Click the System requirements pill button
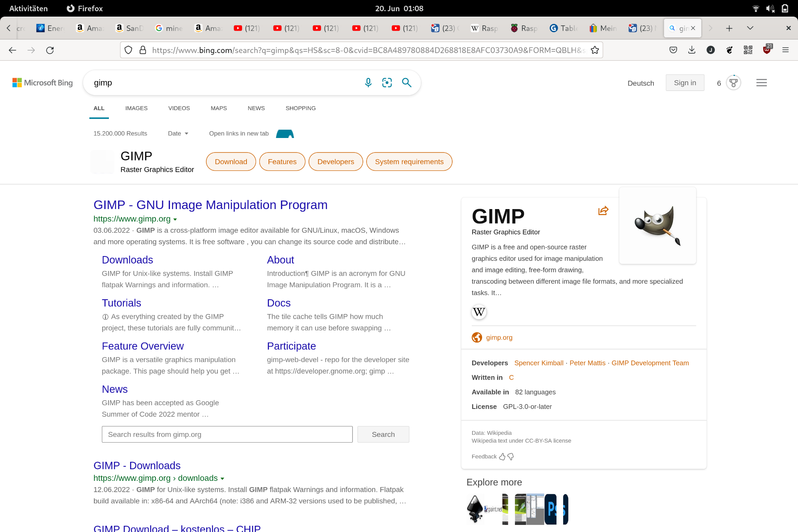The image size is (798, 532). tap(409, 162)
